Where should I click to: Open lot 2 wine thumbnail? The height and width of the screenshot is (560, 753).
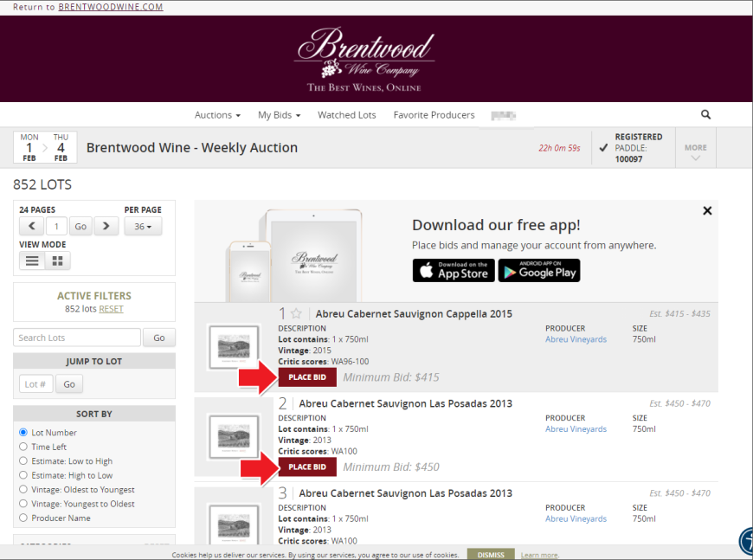click(x=234, y=437)
